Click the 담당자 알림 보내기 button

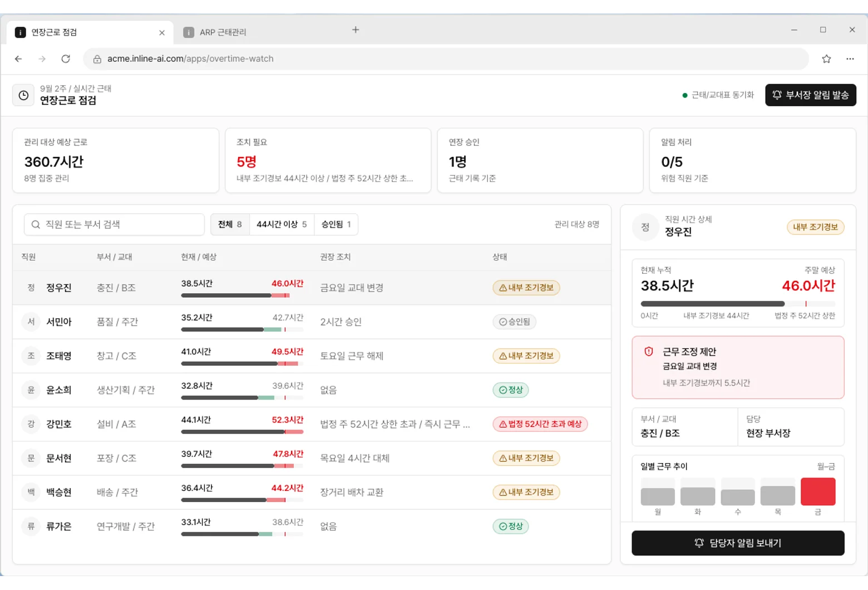tap(738, 543)
